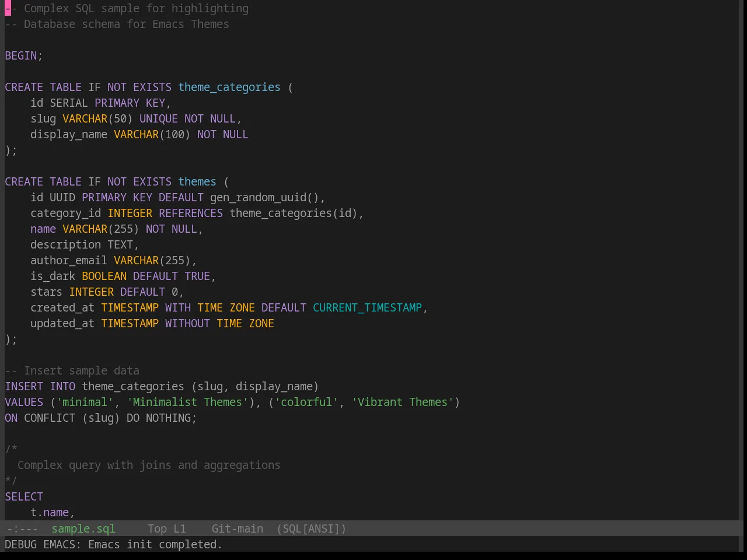Click the TRUE default value
The image size is (747, 560).
[x=197, y=276]
